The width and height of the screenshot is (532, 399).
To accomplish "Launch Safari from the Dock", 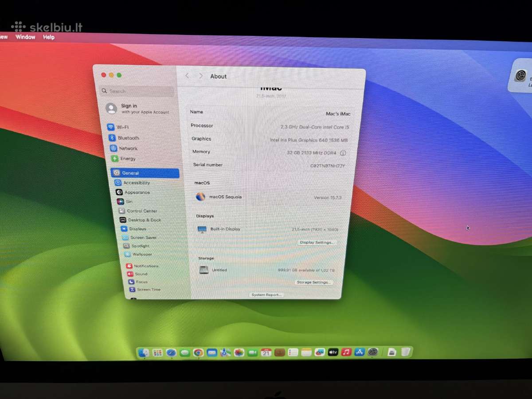I will click(x=171, y=353).
